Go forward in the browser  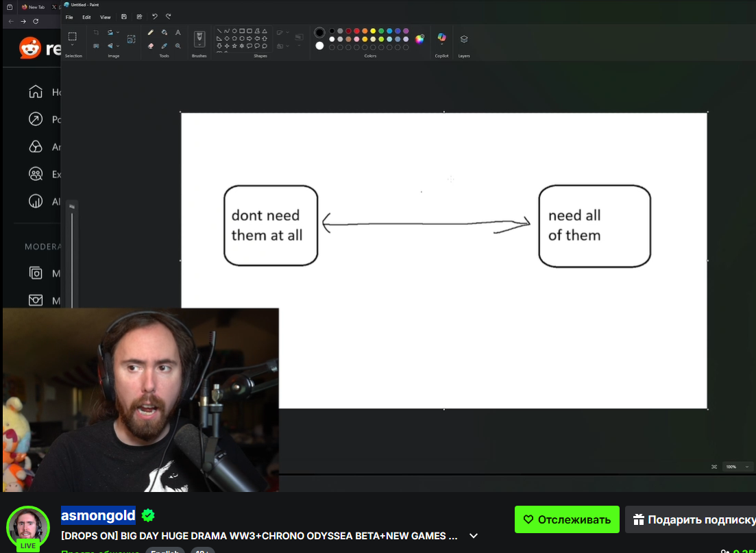click(x=23, y=21)
